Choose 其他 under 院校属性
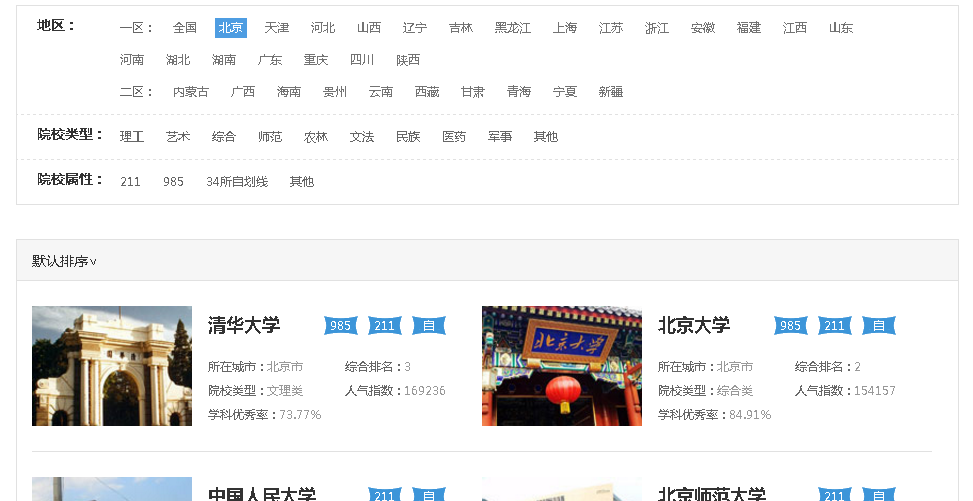Image resolution: width=973 pixels, height=501 pixels. tap(302, 181)
